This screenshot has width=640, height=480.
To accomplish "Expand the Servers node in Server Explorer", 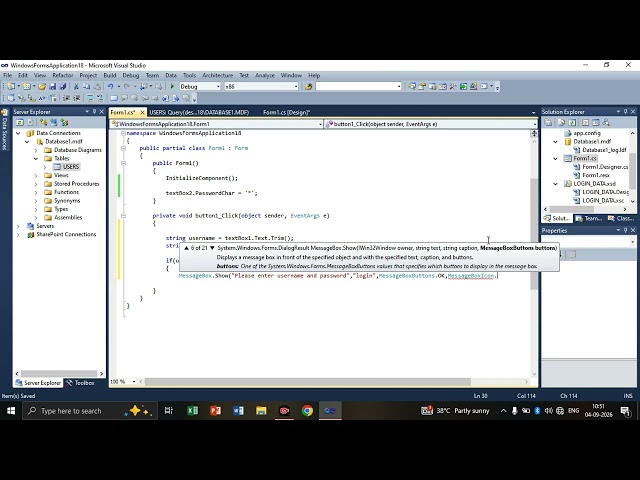I will pyautogui.click(x=18, y=226).
